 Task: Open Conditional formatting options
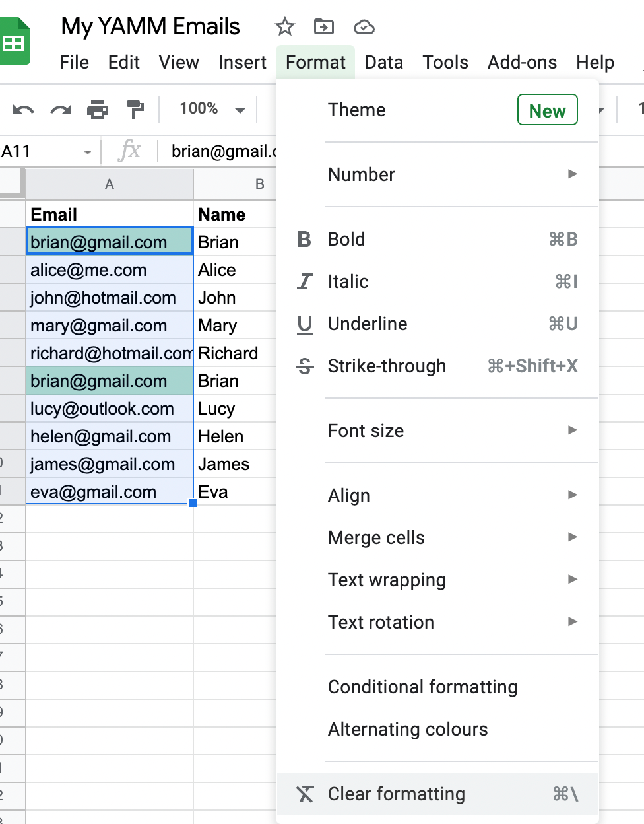[x=422, y=687]
